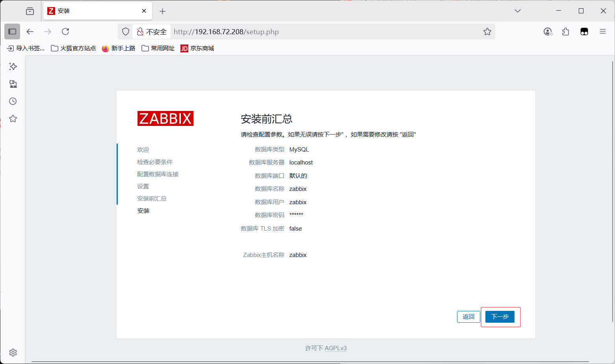Expand the 常用网址 bookmarks folder
Image resolution: width=615 pixels, height=364 pixels.
pos(158,48)
